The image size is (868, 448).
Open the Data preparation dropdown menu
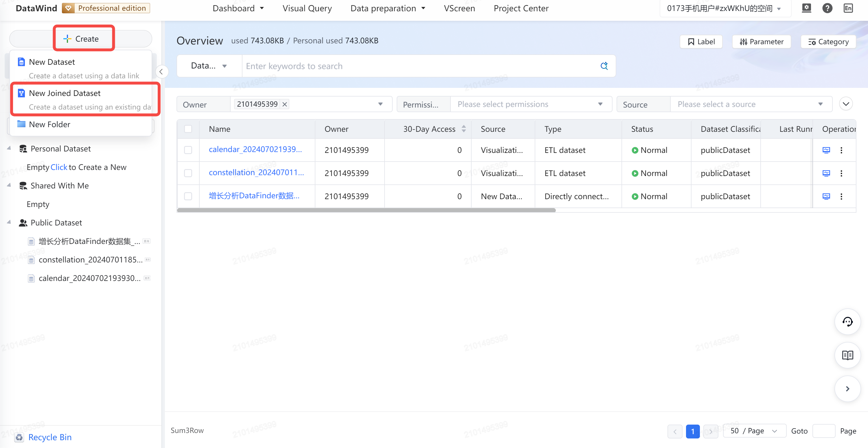point(388,8)
